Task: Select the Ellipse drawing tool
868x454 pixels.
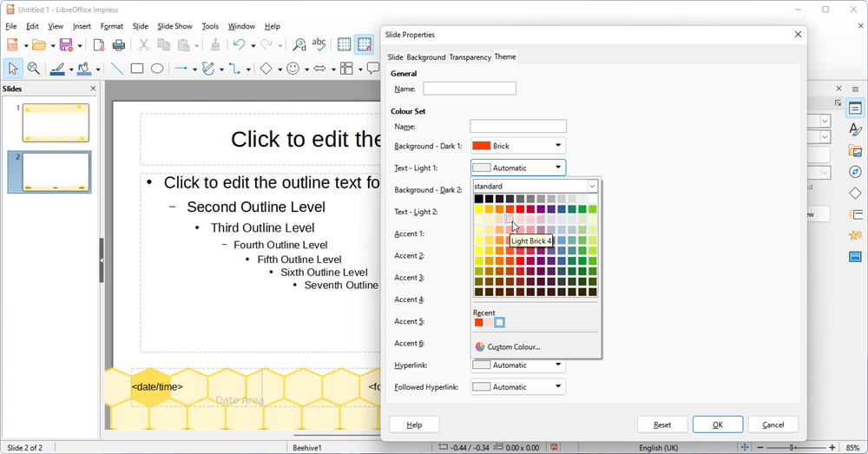Action: point(157,69)
